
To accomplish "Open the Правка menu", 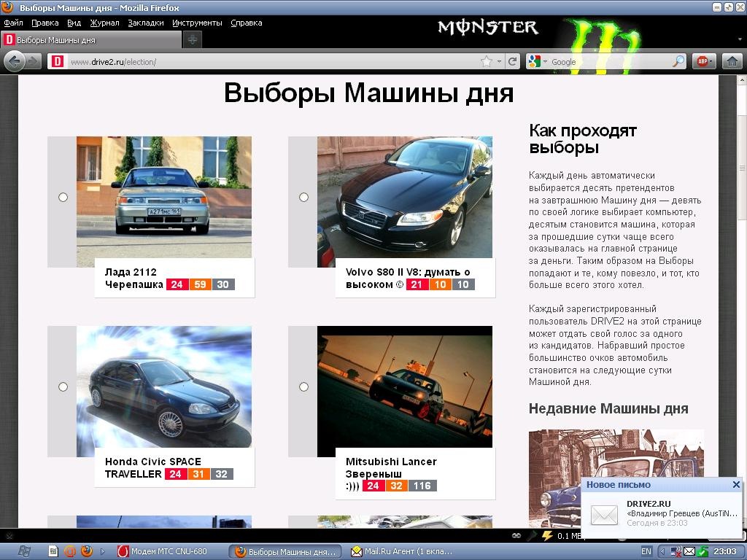I will click(44, 23).
